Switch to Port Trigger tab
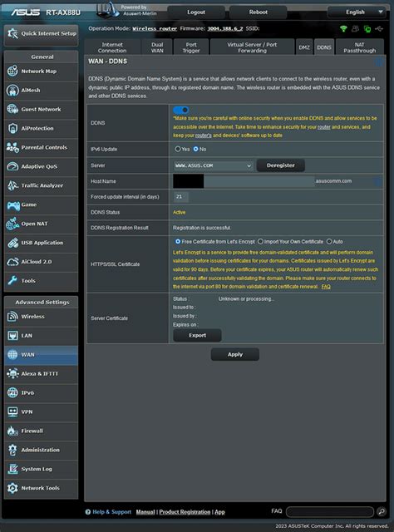The height and width of the screenshot is (532, 394). pos(191,47)
